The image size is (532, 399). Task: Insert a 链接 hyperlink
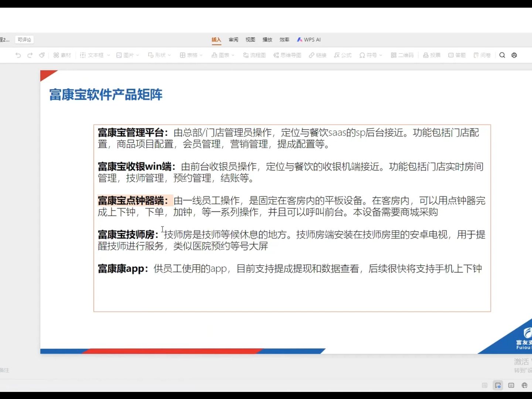click(318, 55)
